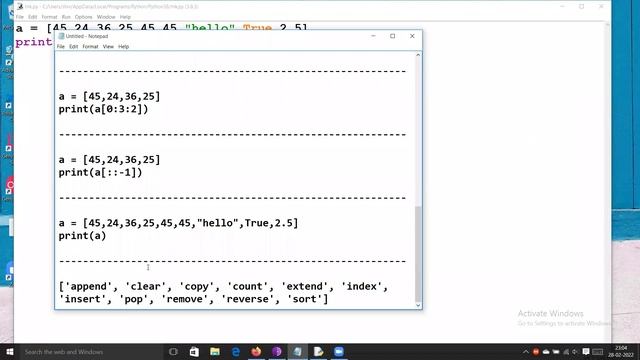This screenshot has width=640, height=360.
Task: Open Run menu in IDLE window
Action: click(x=66, y=17)
